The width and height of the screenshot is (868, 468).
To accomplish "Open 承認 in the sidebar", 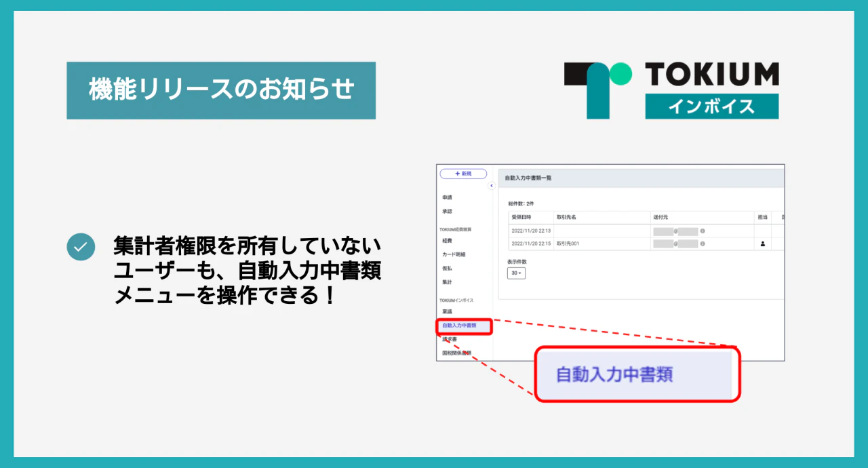I will tap(447, 212).
